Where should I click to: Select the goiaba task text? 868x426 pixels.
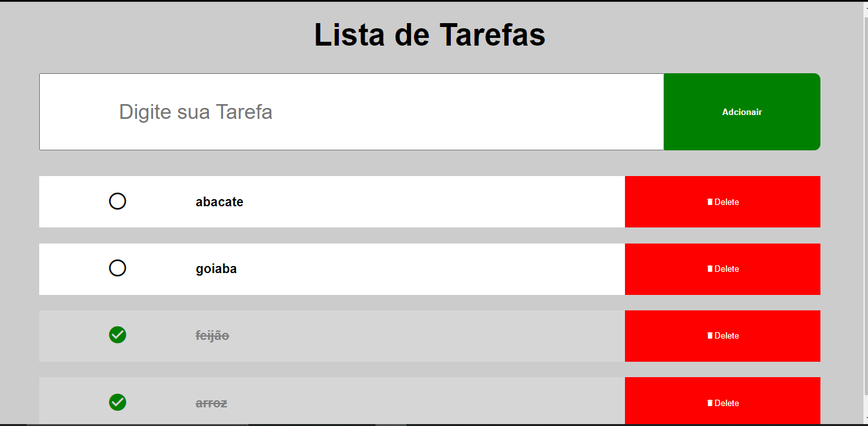click(216, 268)
